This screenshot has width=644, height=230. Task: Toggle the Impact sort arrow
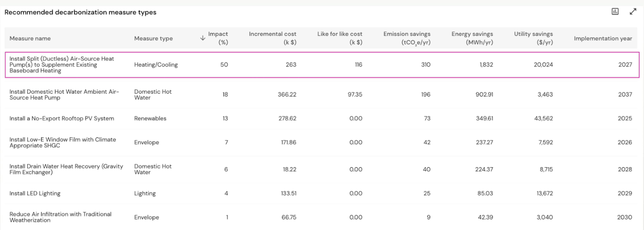[203, 38]
